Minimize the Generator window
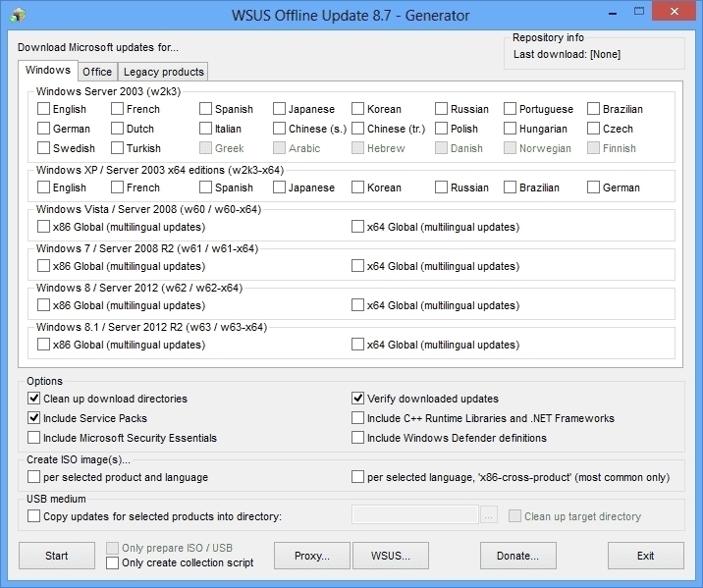 coord(612,13)
